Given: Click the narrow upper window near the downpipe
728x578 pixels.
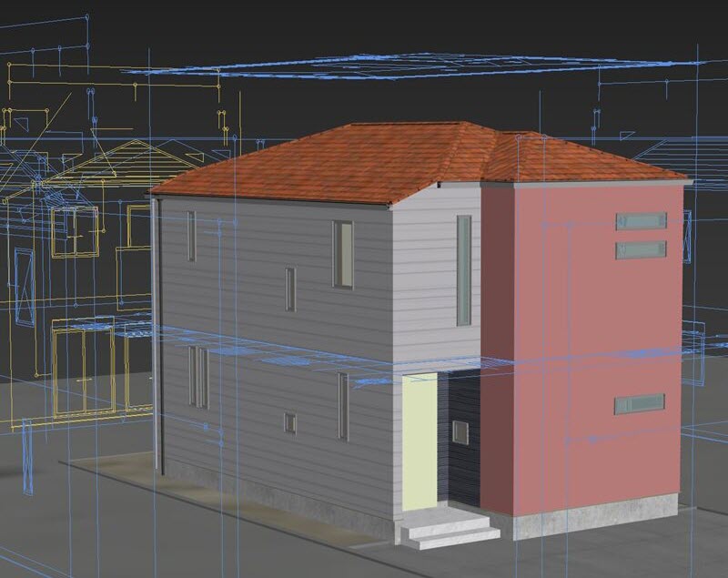Looking at the screenshot, I should pos(191,236).
